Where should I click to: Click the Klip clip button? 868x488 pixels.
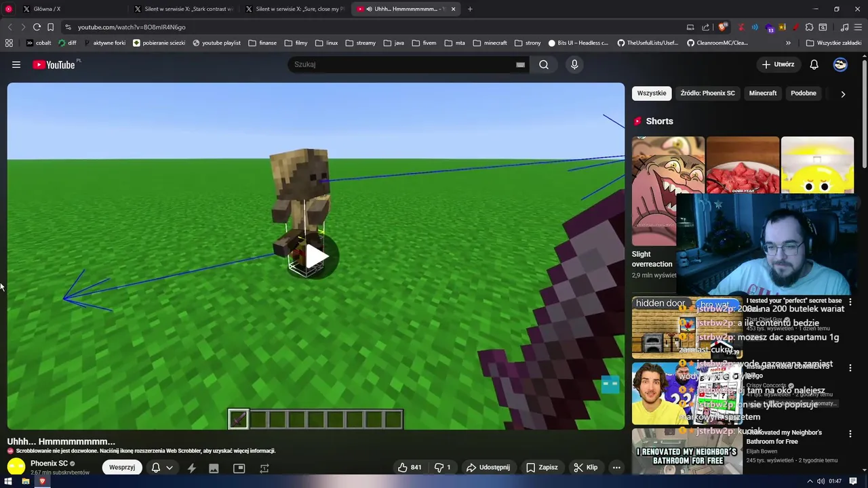tap(586, 468)
